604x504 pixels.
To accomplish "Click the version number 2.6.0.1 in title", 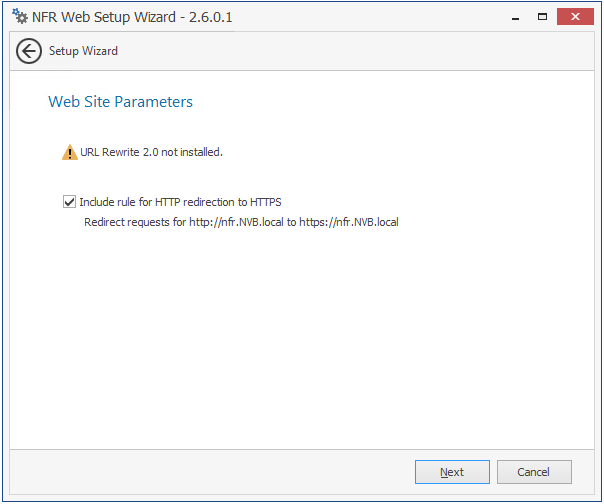I will click(x=211, y=17).
